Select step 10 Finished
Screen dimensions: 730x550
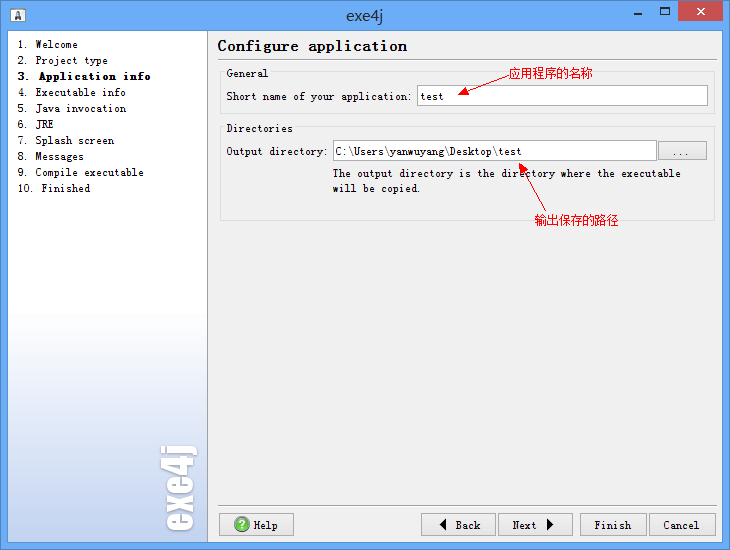coord(54,189)
